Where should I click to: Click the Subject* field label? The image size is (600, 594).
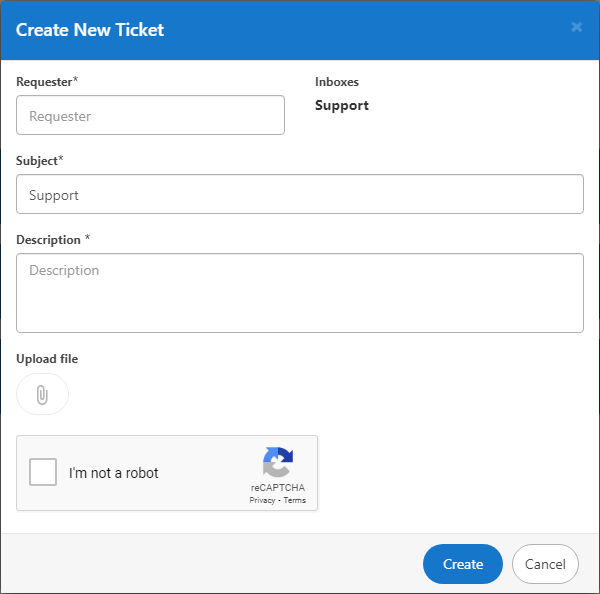(x=39, y=161)
